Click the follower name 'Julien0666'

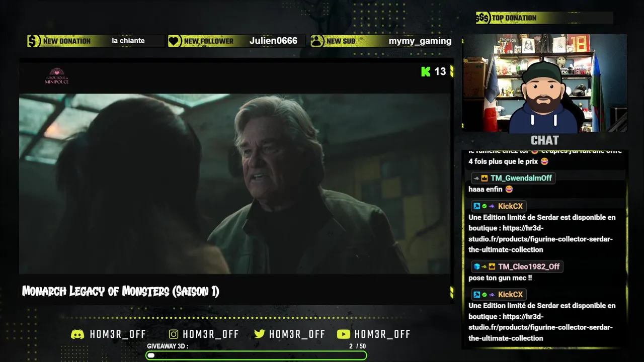tap(273, 41)
